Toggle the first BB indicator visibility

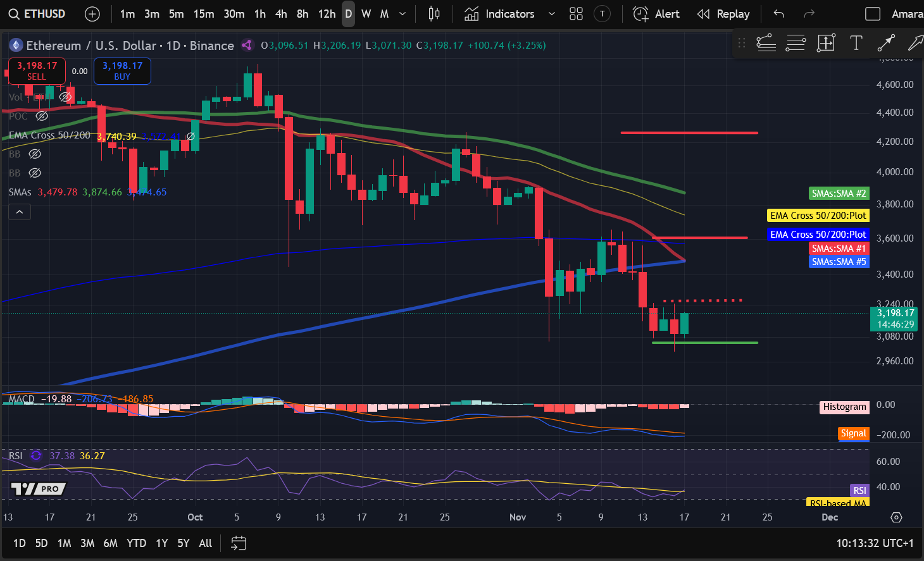coord(35,154)
